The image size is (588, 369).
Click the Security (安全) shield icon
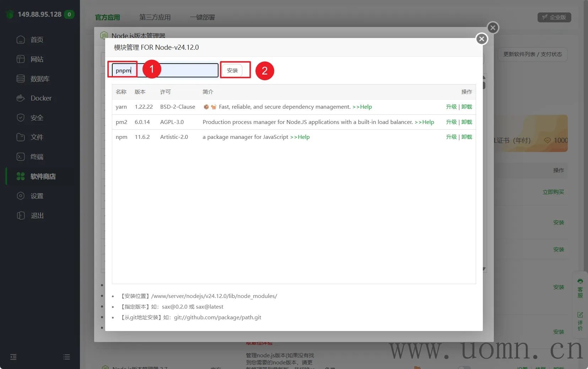click(x=21, y=118)
